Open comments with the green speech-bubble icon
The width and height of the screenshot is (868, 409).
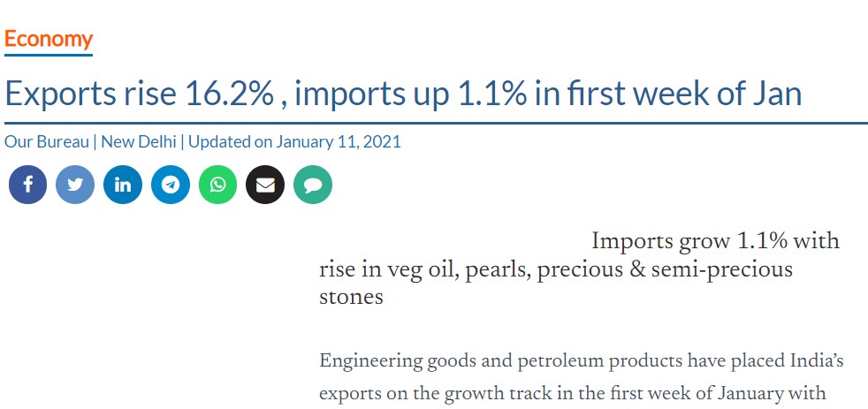[x=313, y=185]
